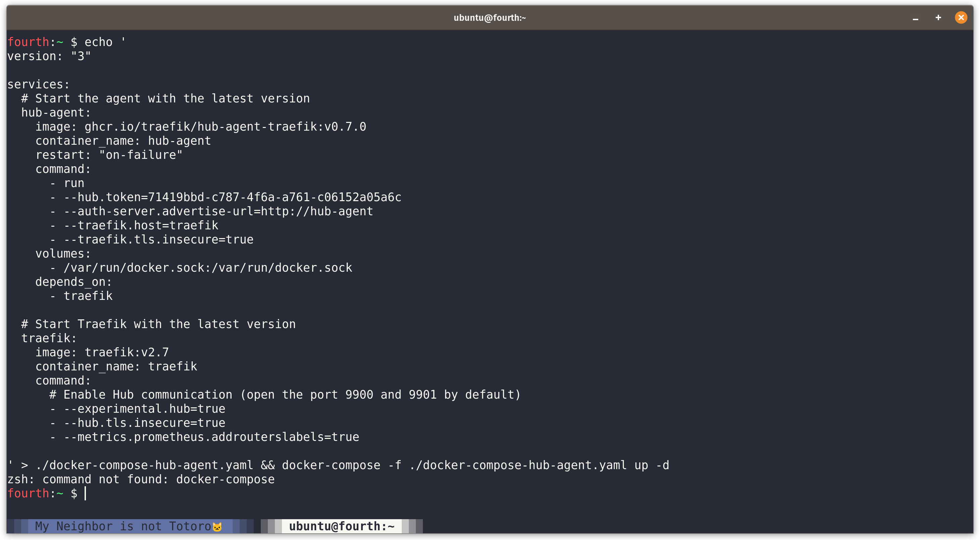Image resolution: width=980 pixels, height=540 pixels.
Task: Minimize the terminal window
Action: tap(915, 18)
